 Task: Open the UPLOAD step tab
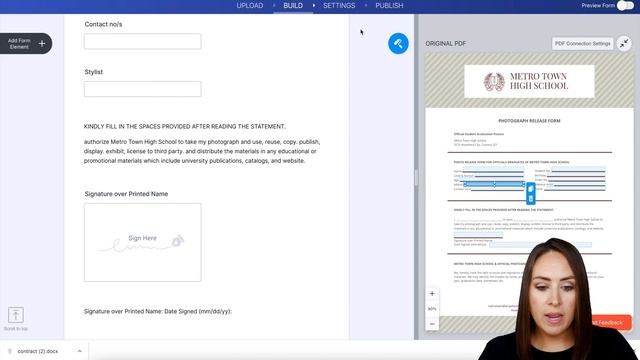click(x=250, y=6)
